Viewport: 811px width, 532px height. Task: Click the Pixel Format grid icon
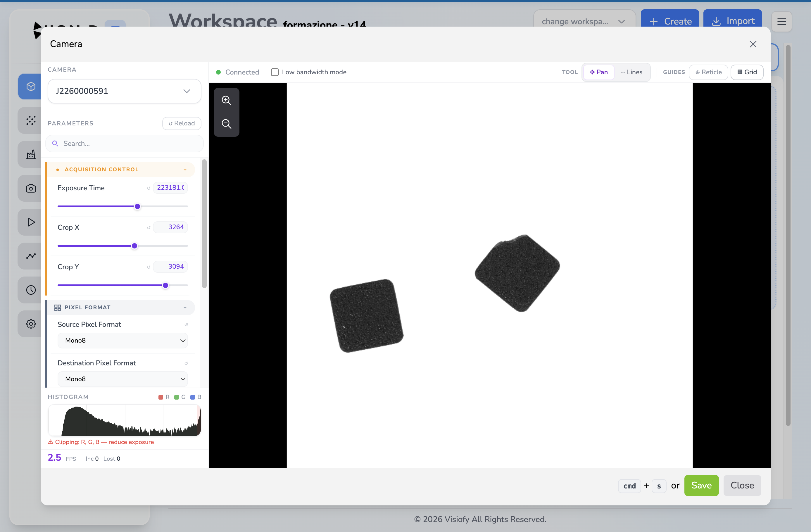point(57,308)
